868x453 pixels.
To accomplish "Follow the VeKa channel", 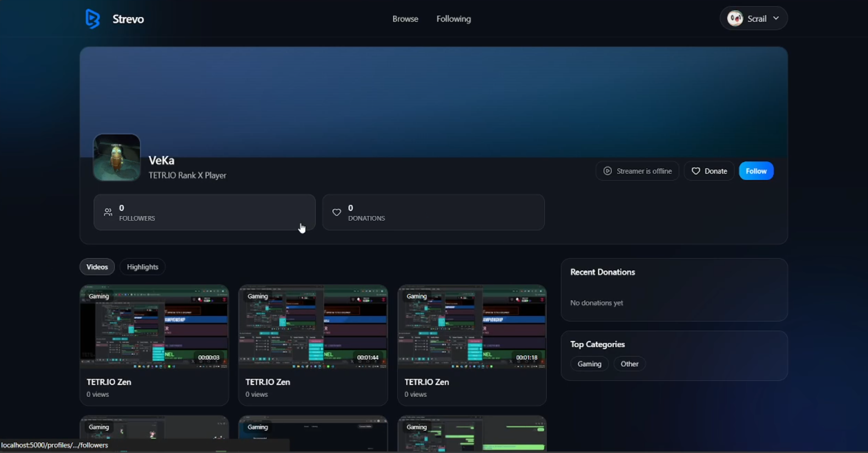I will point(756,171).
